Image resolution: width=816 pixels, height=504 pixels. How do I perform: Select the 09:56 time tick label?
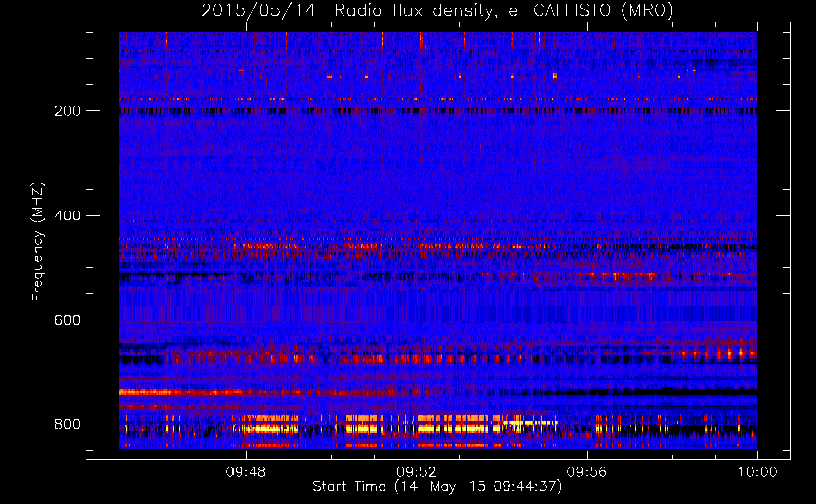coord(587,472)
